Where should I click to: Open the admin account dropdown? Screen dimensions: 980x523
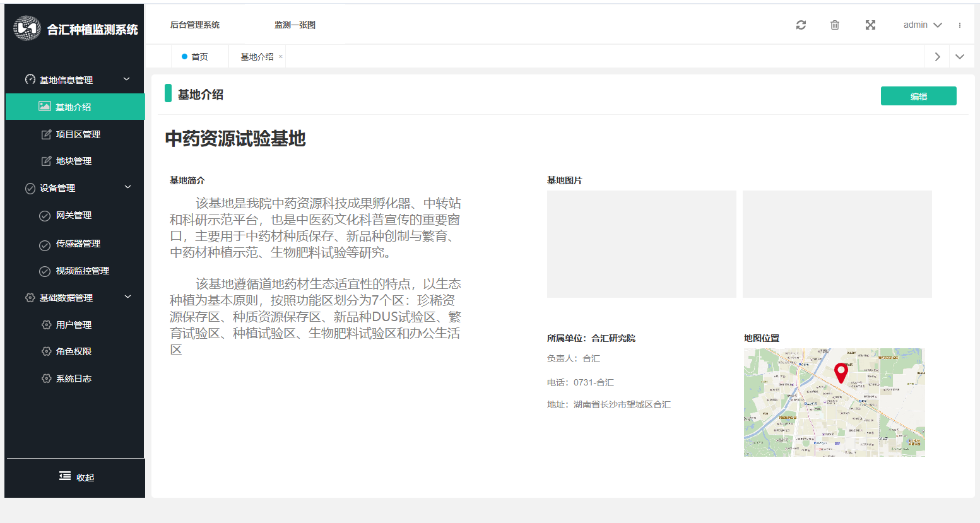[x=921, y=25]
